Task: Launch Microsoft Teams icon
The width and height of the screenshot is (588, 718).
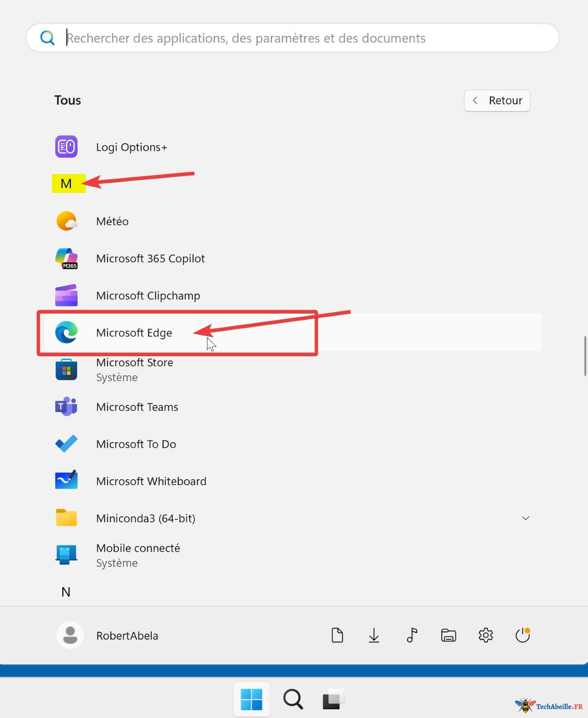Action: (x=66, y=407)
